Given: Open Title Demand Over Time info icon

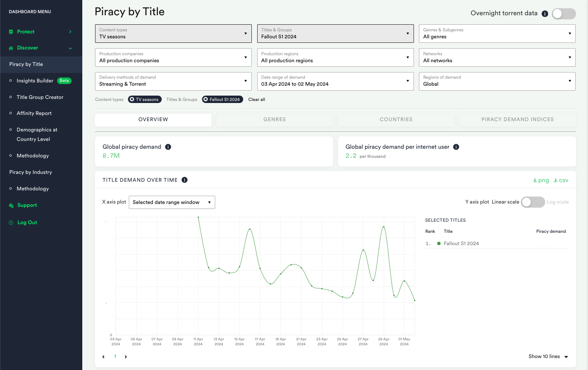Looking at the screenshot, I should click(184, 180).
